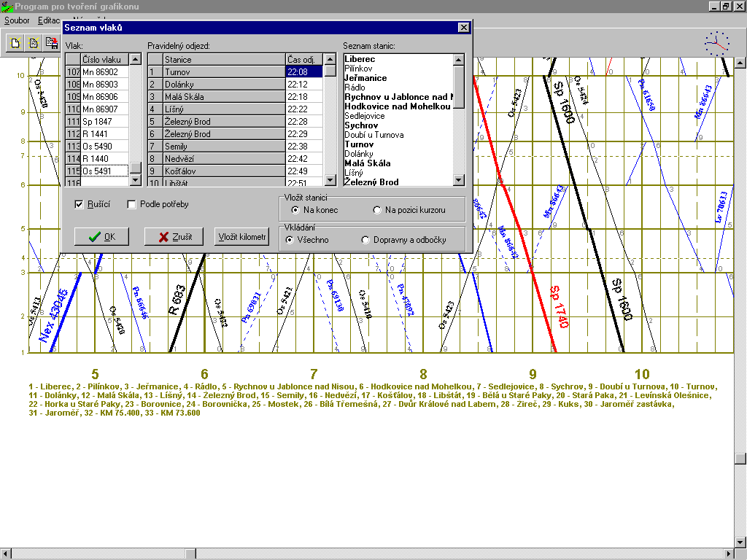Screen dimensions: 747x560
Task: Click the new blank document toolbar icon
Action: pyautogui.click(x=15, y=43)
